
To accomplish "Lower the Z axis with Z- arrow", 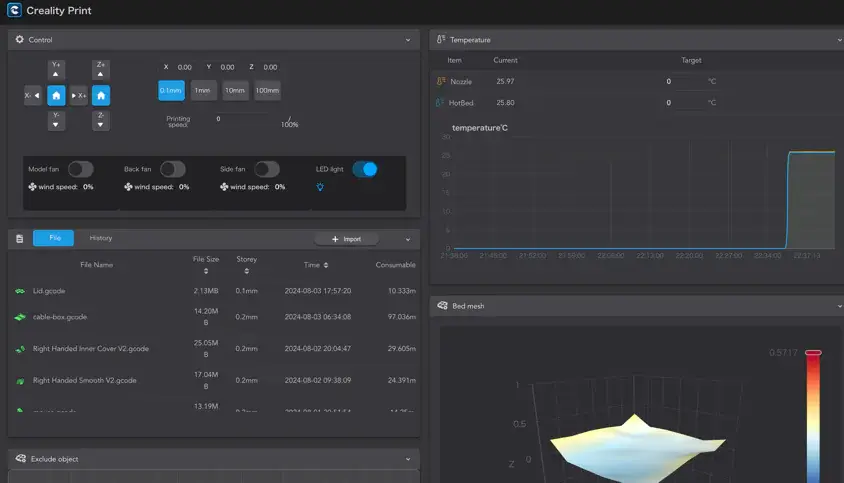I will 101,121.
